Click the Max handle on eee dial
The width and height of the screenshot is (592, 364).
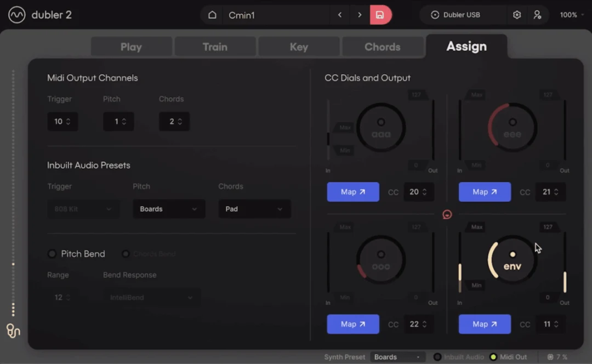point(475,94)
